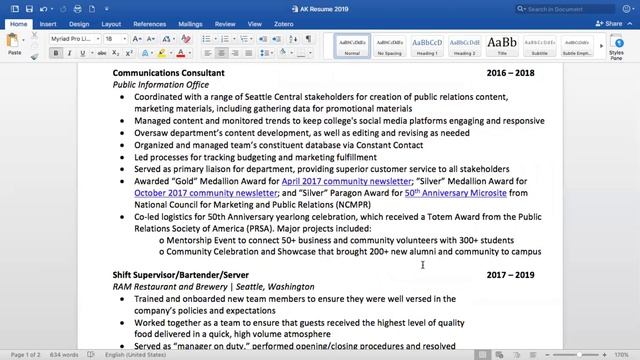Collapse the ribbon with the chevron
Screen dimensions: 640x360
(630, 24)
